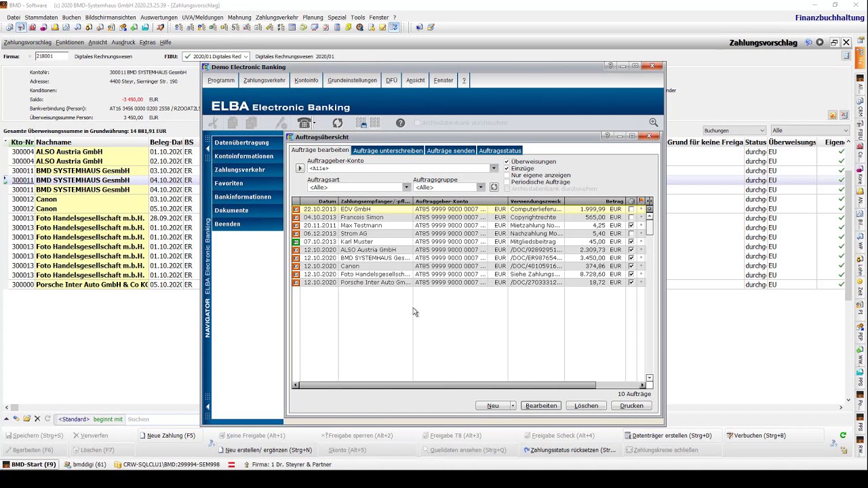Toggle the Überweisungen checkbox
This screenshot has height=488, width=868.
[x=507, y=161]
